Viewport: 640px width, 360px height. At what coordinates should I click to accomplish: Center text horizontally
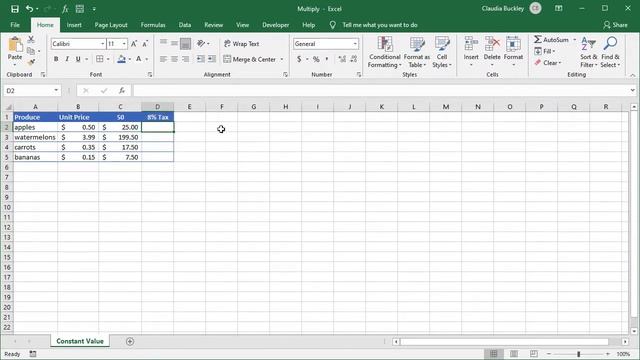tap(174, 59)
